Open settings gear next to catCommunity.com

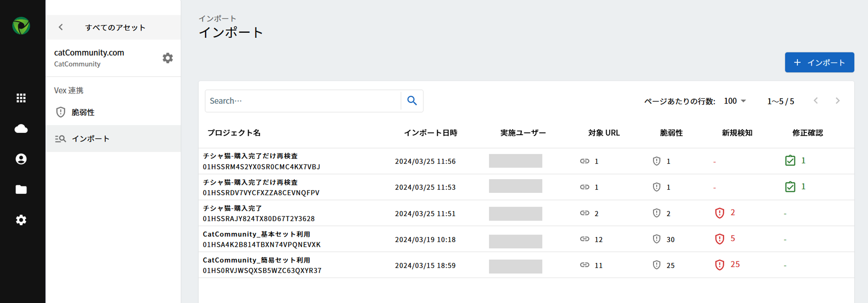coord(168,58)
